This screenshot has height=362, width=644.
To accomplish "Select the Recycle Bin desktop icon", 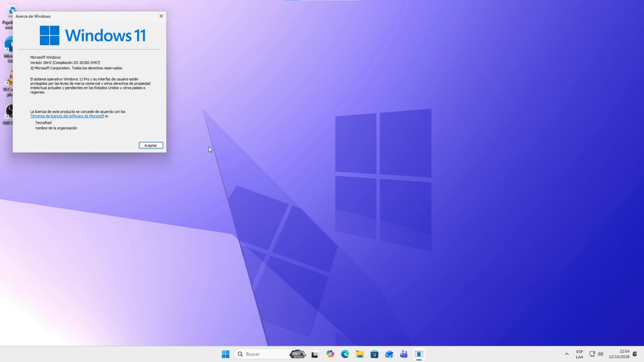I will pyautogui.click(x=9, y=17).
